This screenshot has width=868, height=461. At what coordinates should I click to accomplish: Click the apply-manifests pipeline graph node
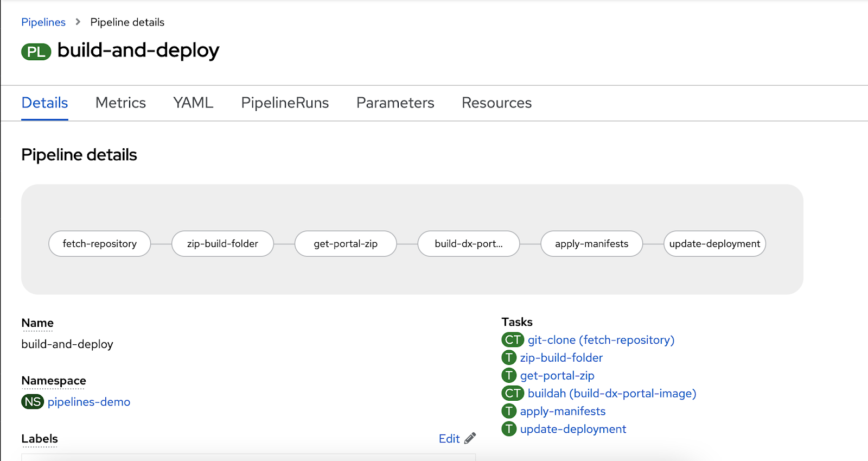click(x=591, y=244)
